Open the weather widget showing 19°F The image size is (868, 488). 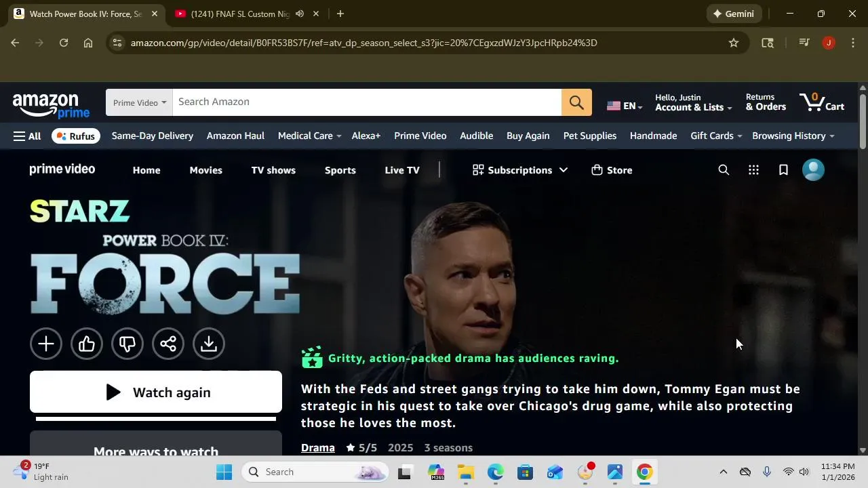point(42,472)
